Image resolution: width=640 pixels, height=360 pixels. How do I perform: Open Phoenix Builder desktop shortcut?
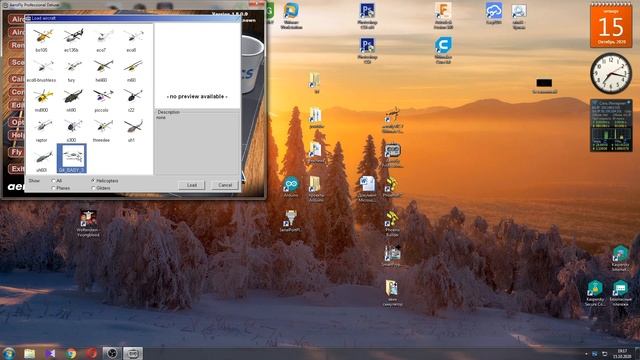pos(392,224)
